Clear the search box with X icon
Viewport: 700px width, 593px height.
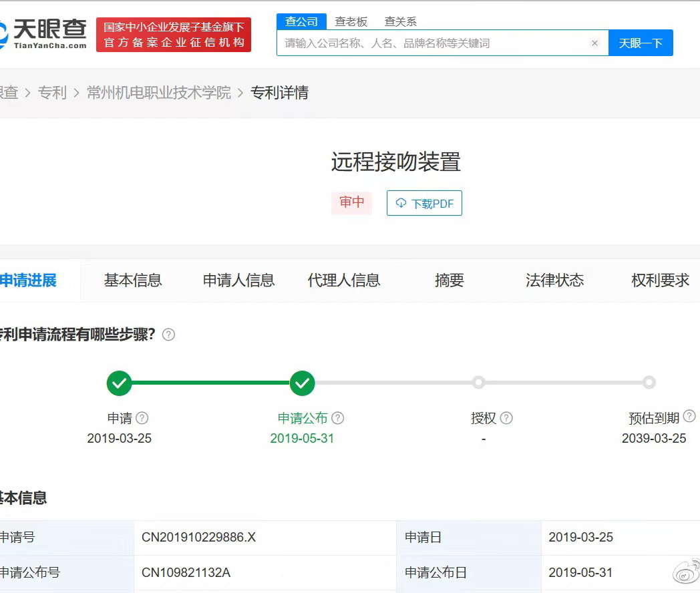pyautogui.click(x=594, y=43)
